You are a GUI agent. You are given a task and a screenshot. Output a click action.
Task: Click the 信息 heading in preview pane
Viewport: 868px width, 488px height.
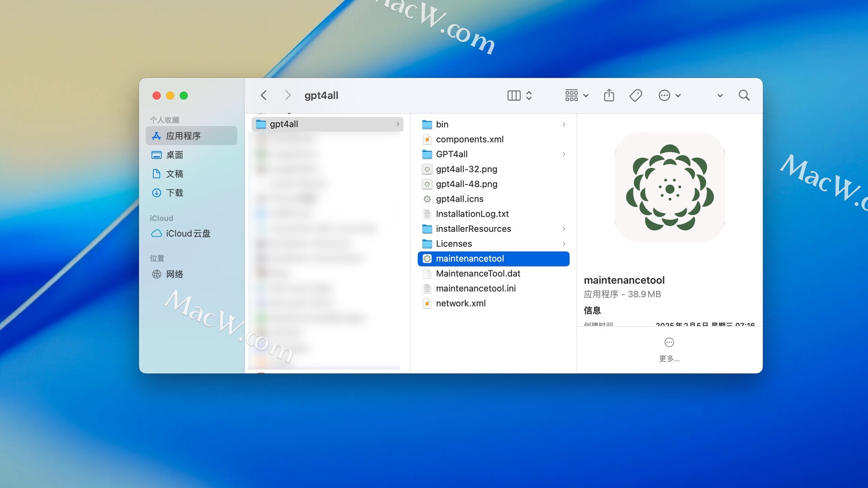pyautogui.click(x=592, y=310)
